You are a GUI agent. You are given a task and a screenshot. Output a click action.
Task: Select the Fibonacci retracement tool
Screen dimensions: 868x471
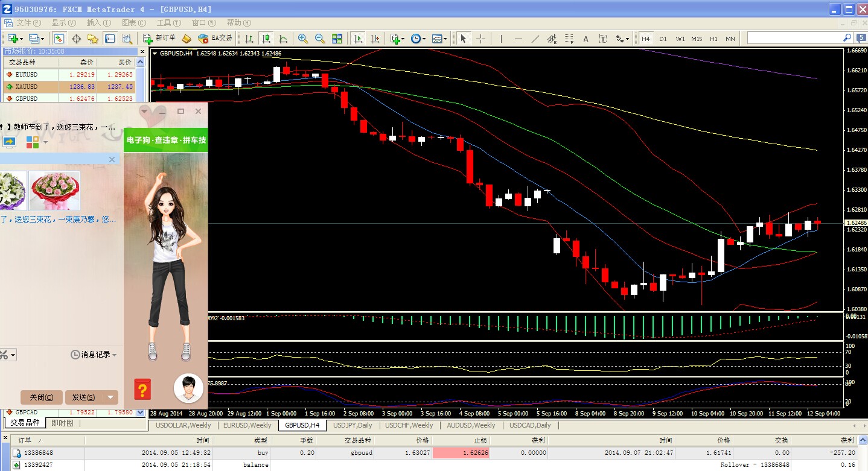(569, 39)
